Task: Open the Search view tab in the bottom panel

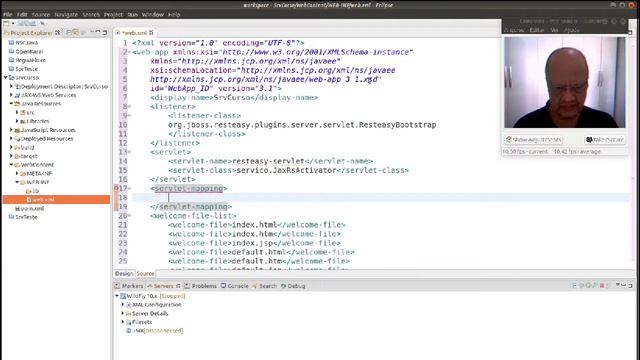Action: pos(264,286)
